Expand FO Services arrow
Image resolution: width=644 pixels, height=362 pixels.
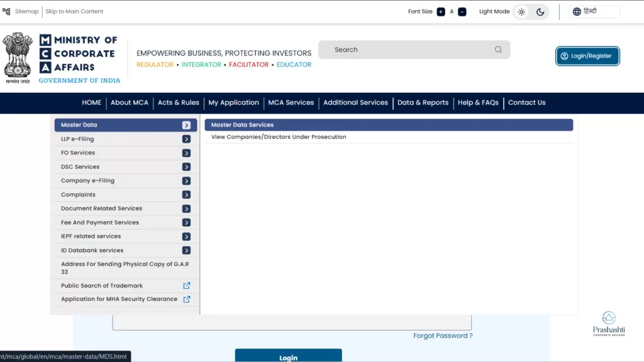click(186, 153)
